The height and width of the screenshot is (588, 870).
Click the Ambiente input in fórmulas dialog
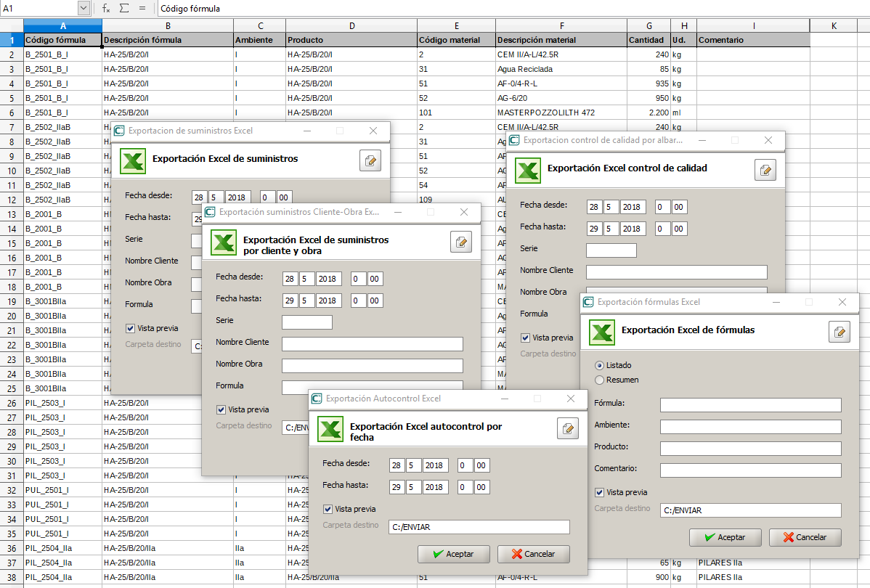point(751,427)
